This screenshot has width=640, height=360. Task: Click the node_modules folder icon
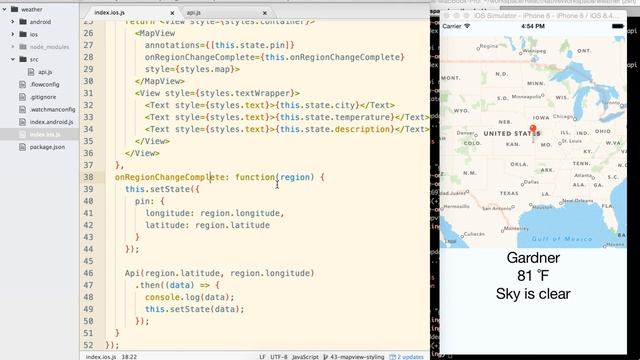[x=23, y=47]
